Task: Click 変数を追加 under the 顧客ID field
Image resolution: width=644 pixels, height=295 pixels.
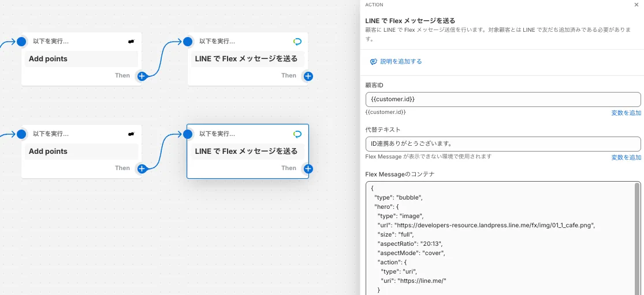Action: click(626, 113)
